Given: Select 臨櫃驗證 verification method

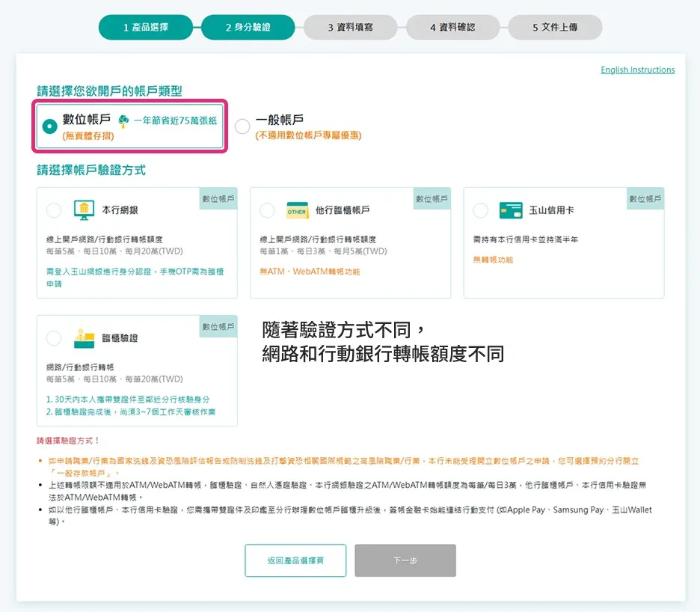Looking at the screenshot, I should tap(52, 337).
